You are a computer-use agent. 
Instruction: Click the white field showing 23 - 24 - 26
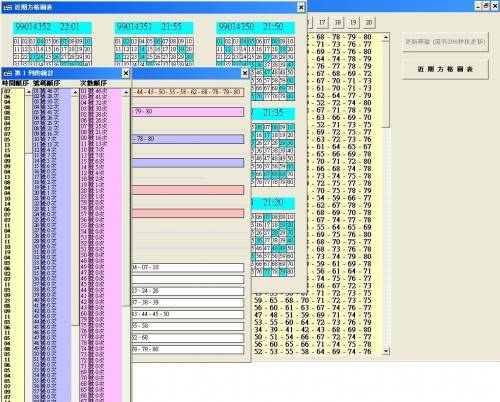[x=188, y=291]
